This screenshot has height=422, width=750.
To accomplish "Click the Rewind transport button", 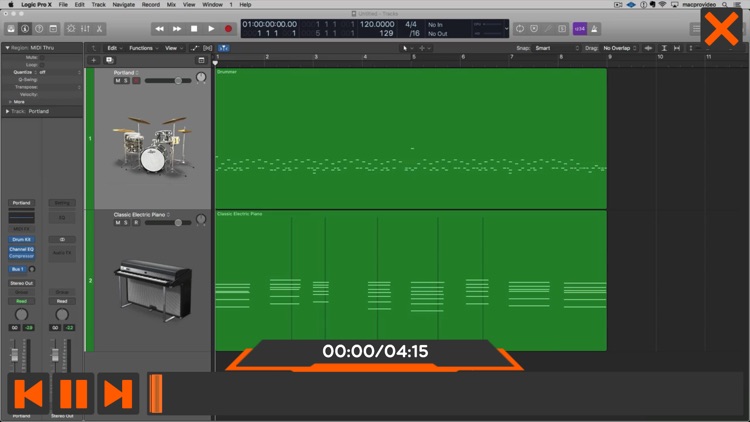I will pos(159,29).
